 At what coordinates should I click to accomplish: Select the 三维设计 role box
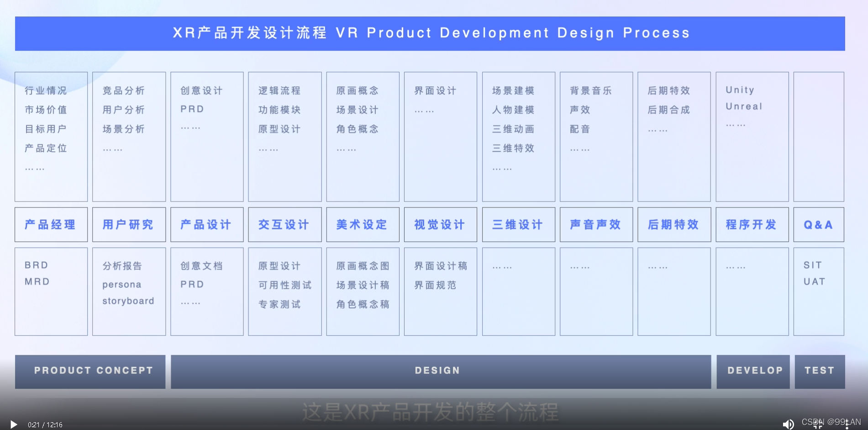coord(519,224)
